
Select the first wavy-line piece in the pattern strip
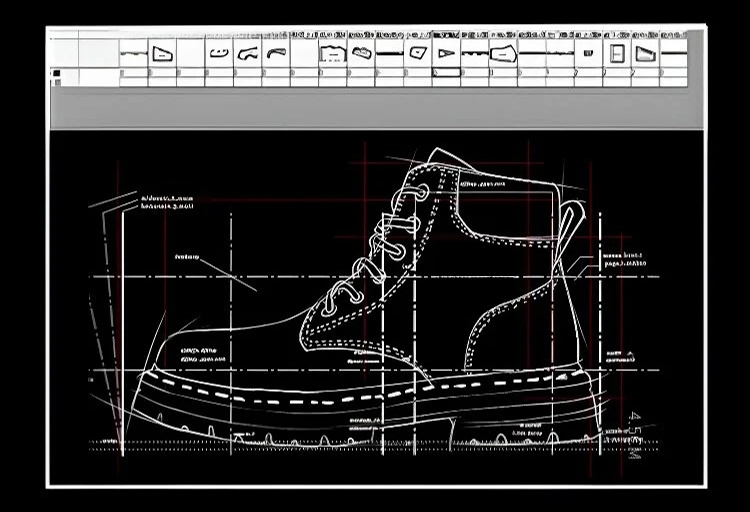(x=133, y=54)
